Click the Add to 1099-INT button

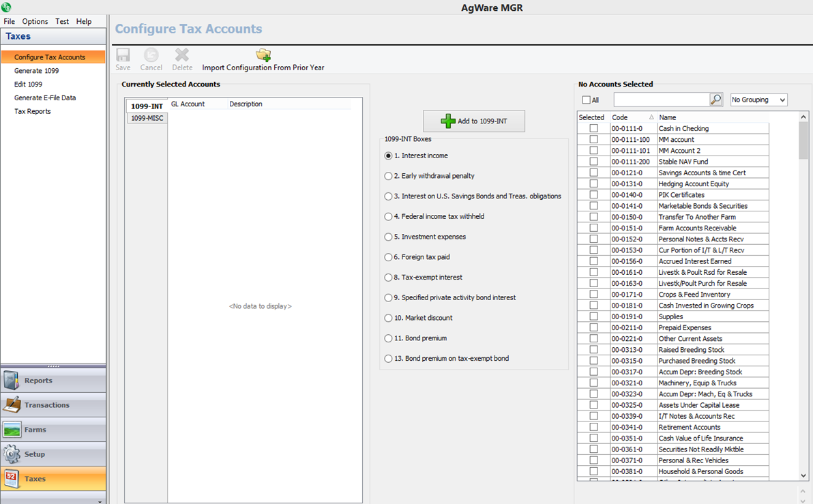click(x=474, y=121)
